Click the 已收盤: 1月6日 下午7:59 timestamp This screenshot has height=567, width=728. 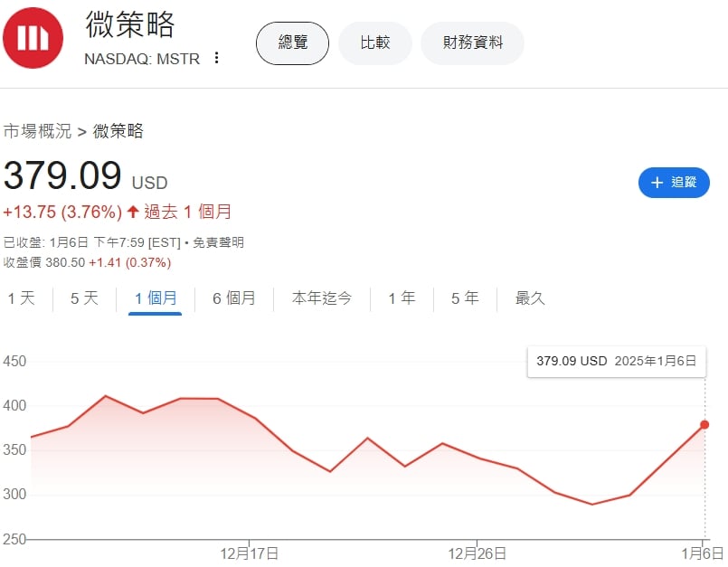pyautogui.click(x=91, y=242)
